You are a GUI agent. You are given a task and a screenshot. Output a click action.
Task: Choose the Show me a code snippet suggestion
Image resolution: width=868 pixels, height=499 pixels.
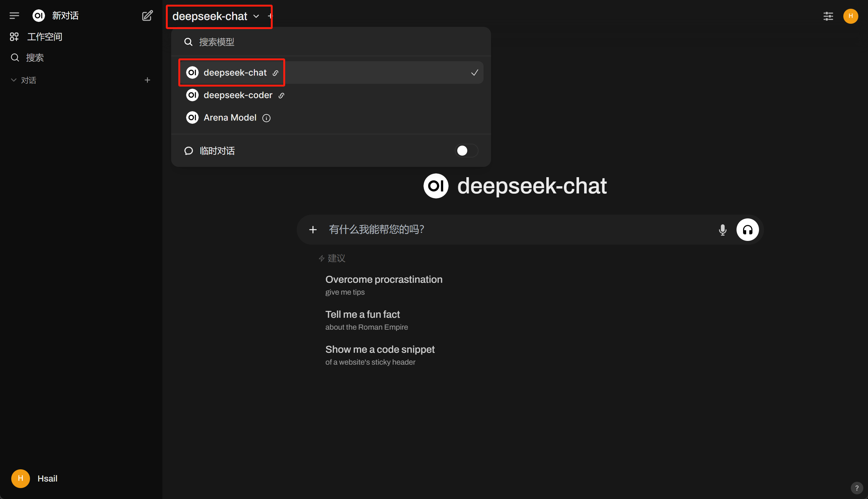[380, 355]
